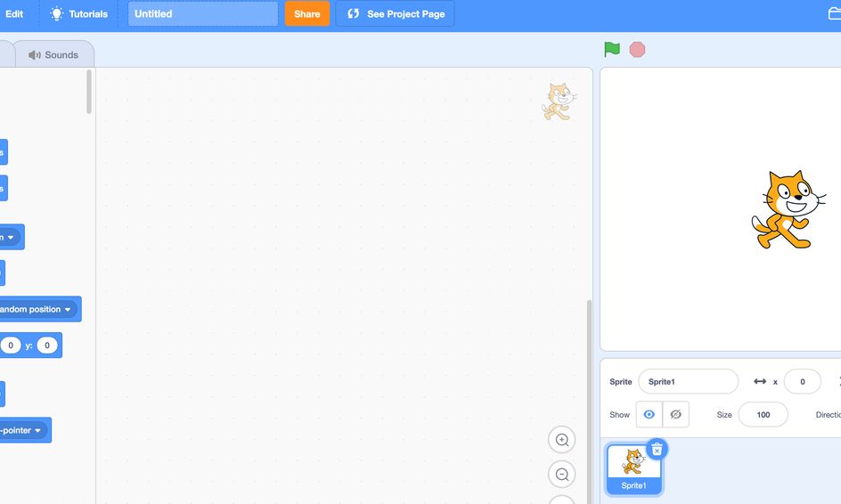Click the My Stuff folder icon

[835, 14]
